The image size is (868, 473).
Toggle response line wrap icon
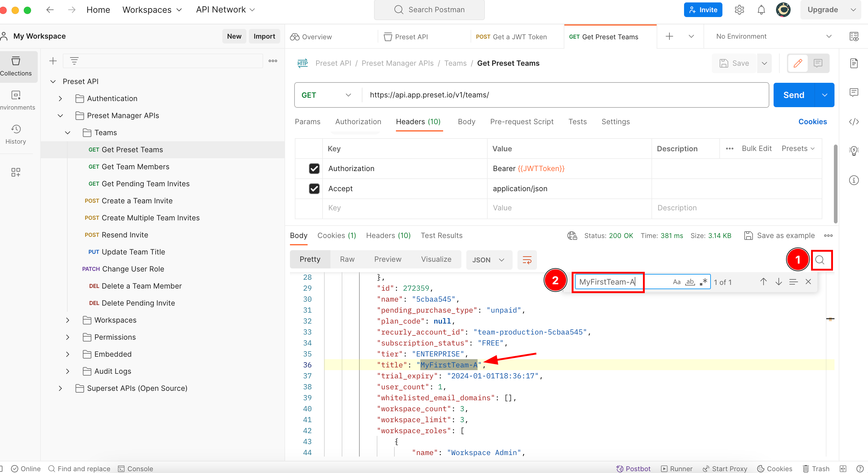coord(527,260)
